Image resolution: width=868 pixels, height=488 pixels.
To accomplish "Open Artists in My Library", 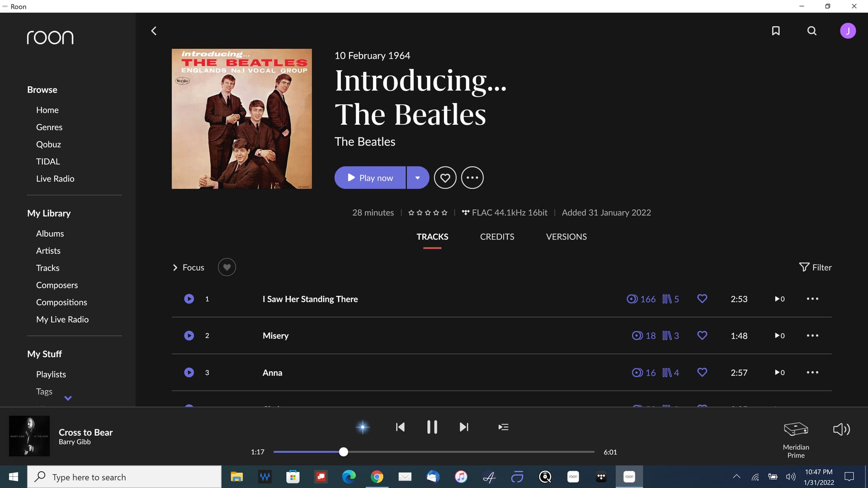I will pyautogui.click(x=48, y=251).
